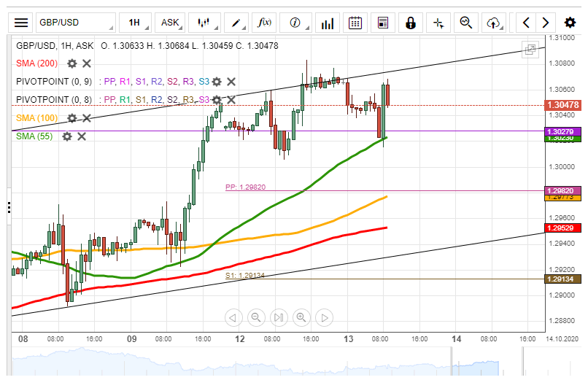The height and width of the screenshot is (380, 588).
Task: Click the 14.10.2020 date label
Action: tap(562, 338)
